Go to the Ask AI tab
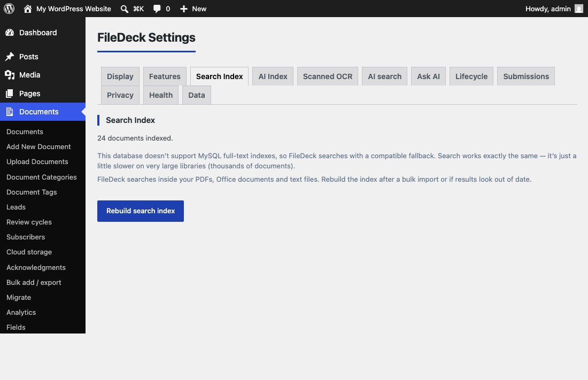 (x=428, y=76)
